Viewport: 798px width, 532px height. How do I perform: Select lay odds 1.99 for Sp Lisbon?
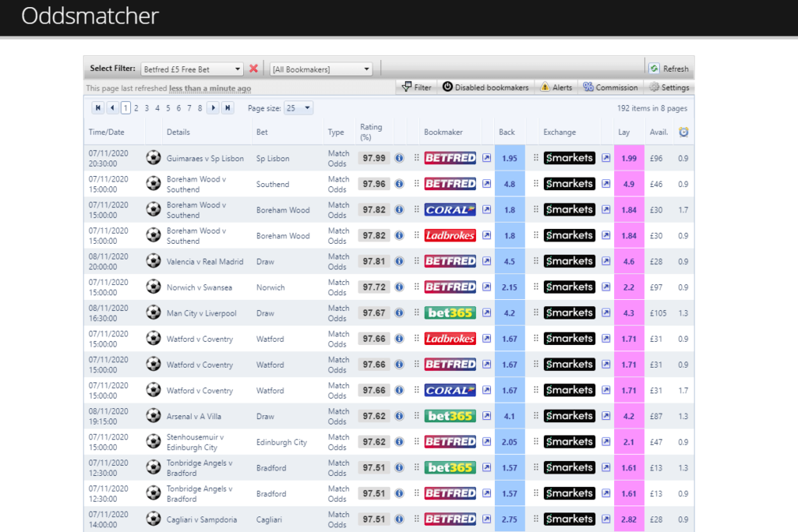pyautogui.click(x=629, y=158)
